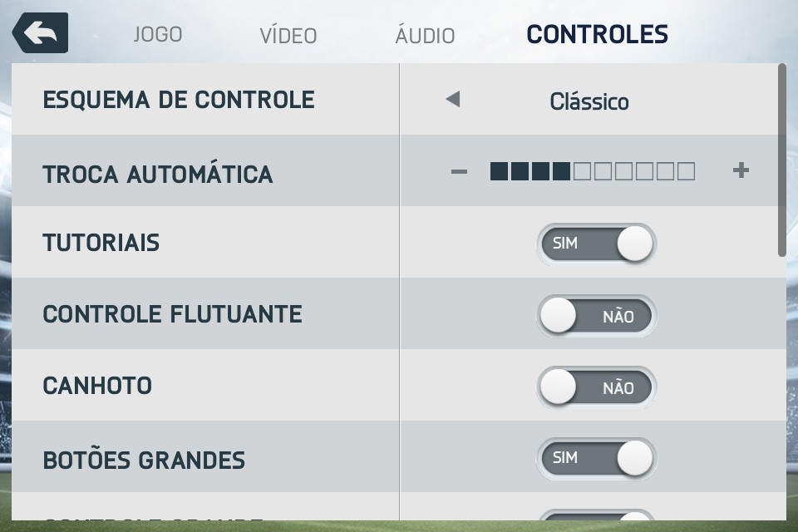Click the Canhoto setting label
The image size is (798, 532).
(97, 387)
